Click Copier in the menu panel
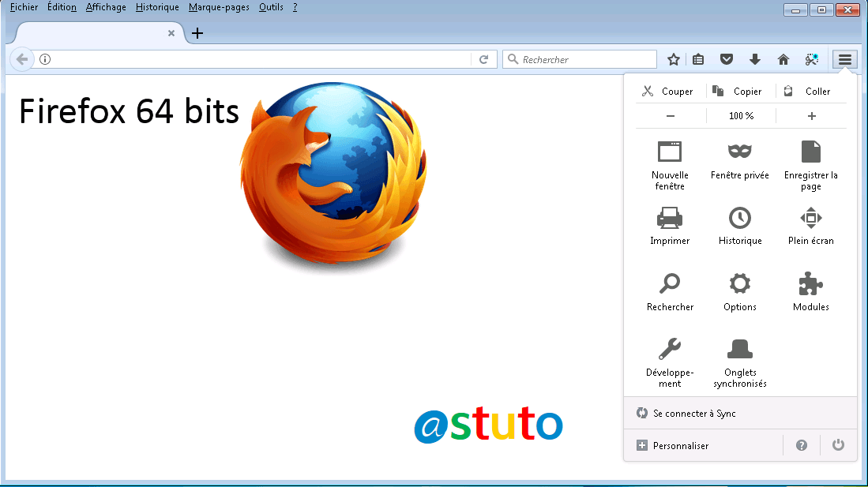The image size is (868, 487). 738,92
